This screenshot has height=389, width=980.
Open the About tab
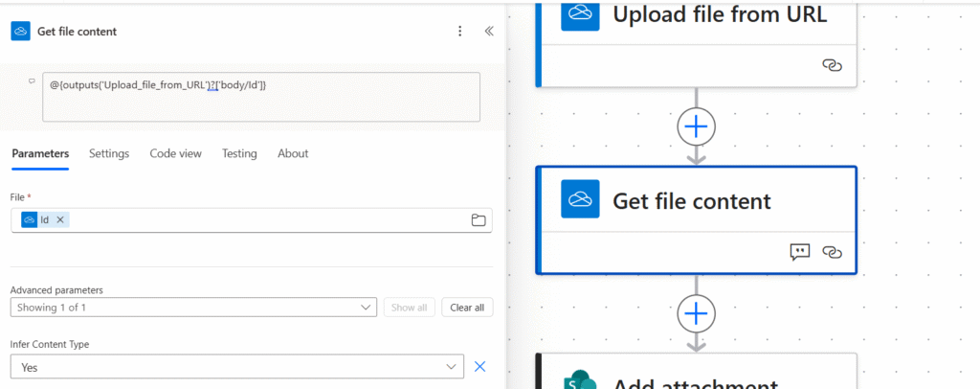click(x=293, y=153)
